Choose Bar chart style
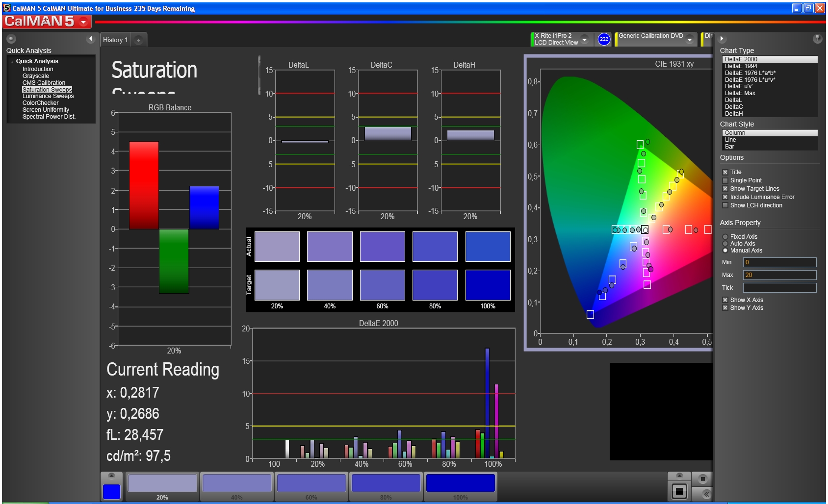The image size is (828, 504). [770, 147]
